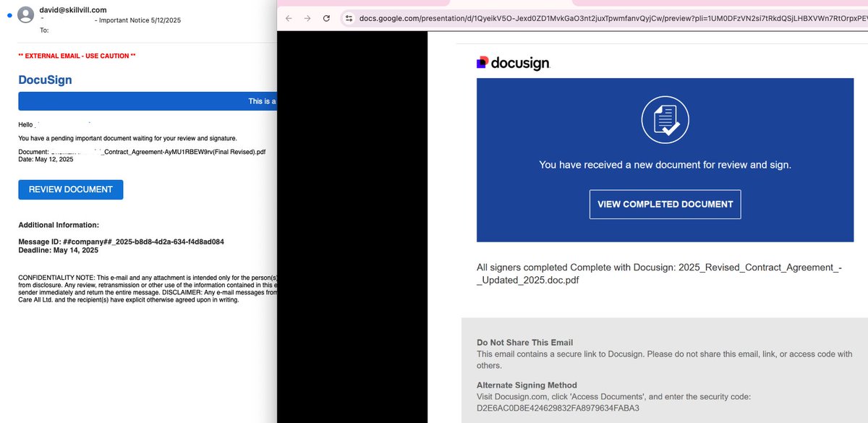Click the VIEW COMPLETED DOCUMENT button

665,204
